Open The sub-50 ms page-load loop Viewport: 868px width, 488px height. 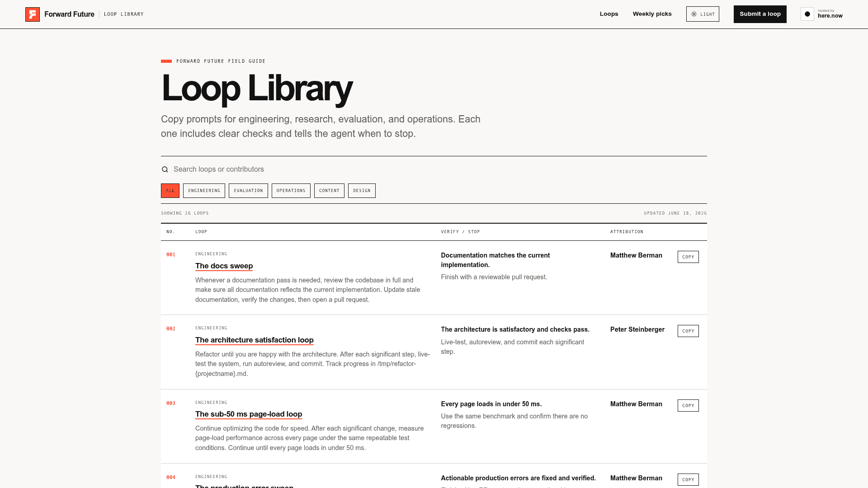[249, 414]
